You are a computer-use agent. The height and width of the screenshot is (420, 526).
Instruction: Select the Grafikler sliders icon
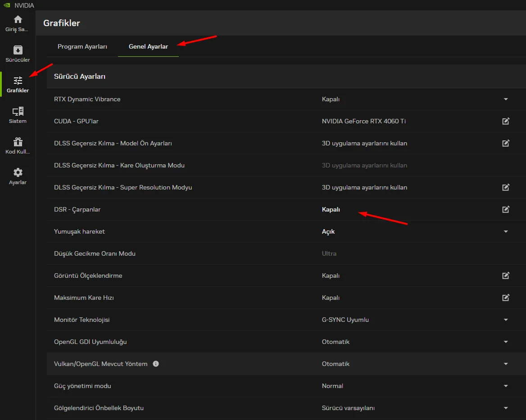coord(18,81)
